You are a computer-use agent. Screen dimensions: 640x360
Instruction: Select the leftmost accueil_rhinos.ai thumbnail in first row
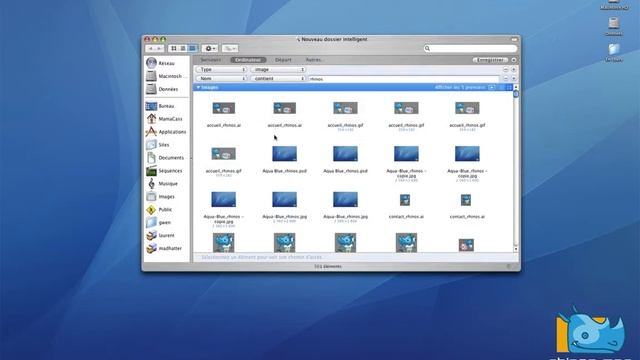pyautogui.click(x=224, y=108)
